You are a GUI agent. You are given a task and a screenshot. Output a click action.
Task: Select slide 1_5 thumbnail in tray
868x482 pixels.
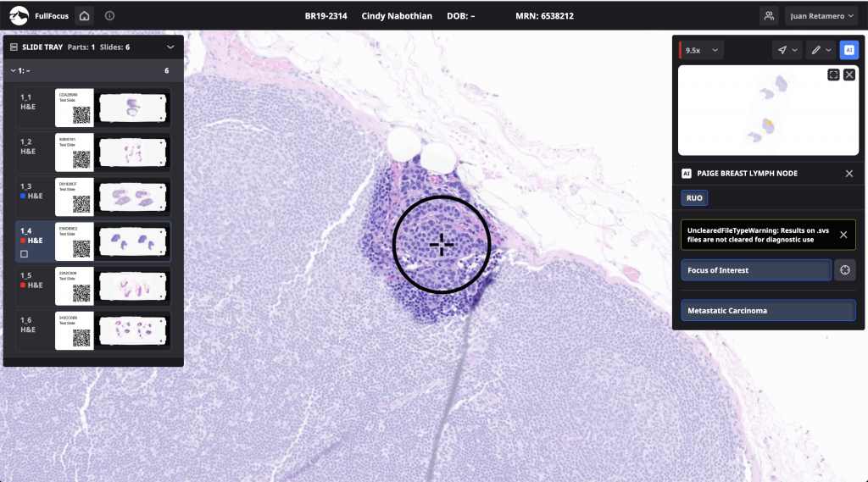point(133,286)
